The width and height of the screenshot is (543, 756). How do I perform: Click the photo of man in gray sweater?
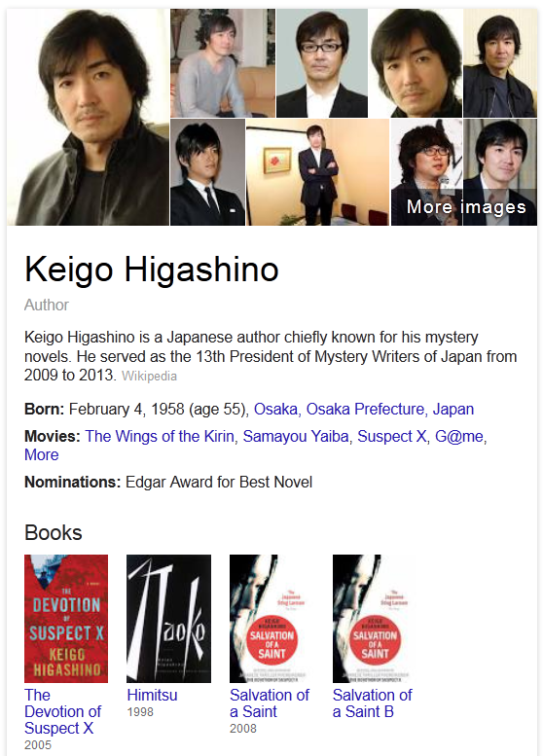pyautogui.click(x=223, y=63)
